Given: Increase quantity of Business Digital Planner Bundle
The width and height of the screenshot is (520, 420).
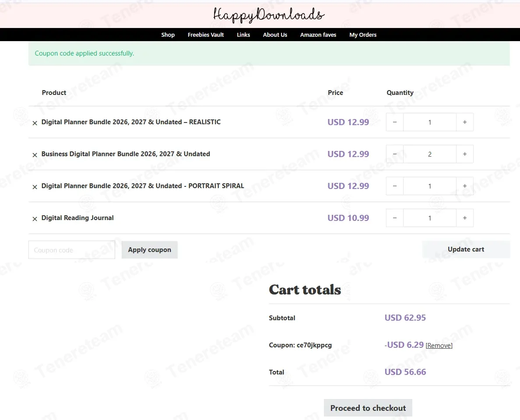Looking at the screenshot, I should click(x=464, y=154).
